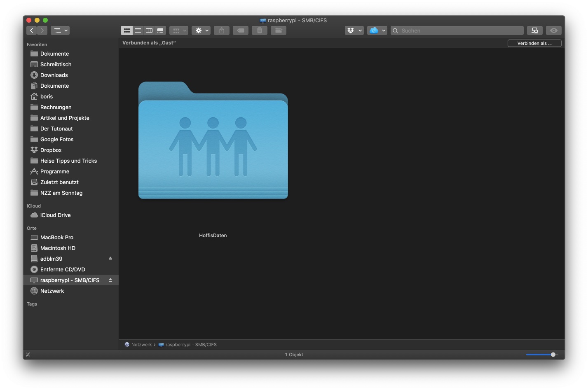Screen dimensions: 588x390
Task: Click the share icon in toolbar
Action: click(x=222, y=30)
